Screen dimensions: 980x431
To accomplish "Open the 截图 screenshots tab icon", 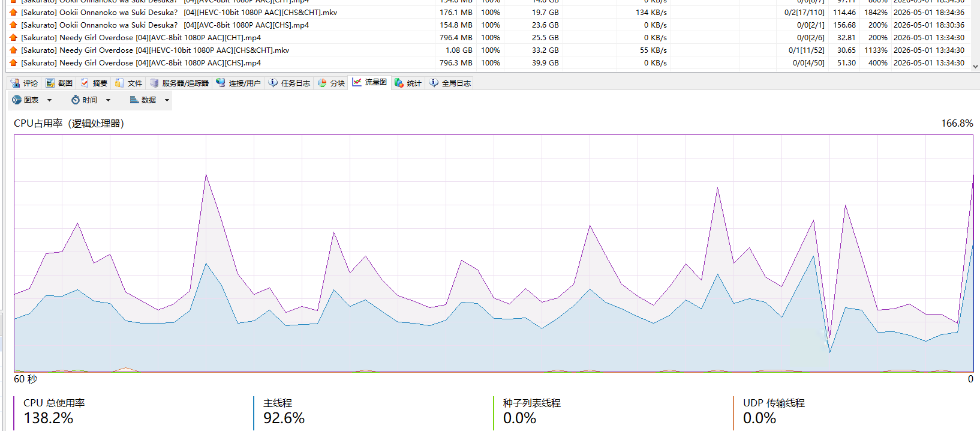I will (50, 83).
